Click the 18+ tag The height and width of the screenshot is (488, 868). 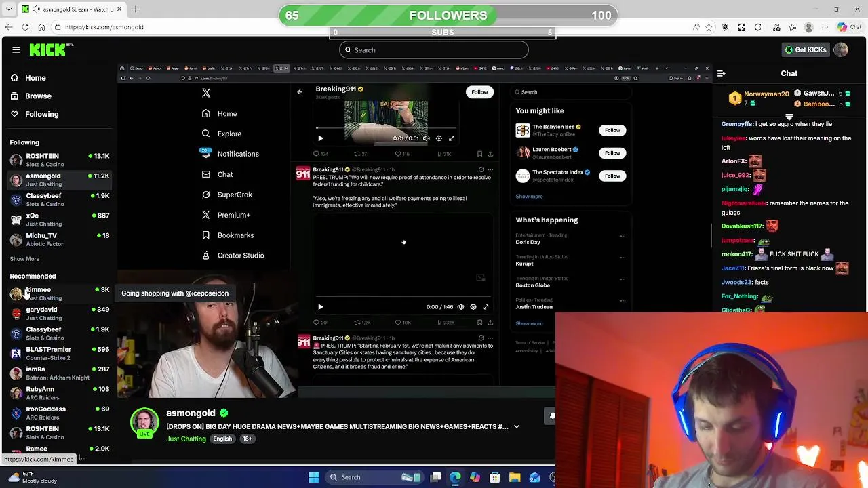tap(248, 439)
